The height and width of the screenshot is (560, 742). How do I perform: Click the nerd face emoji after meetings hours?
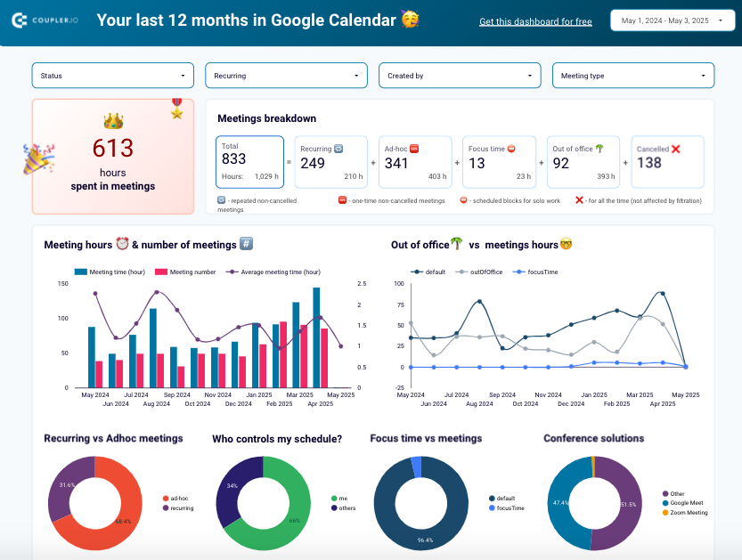click(x=566, y=244)
